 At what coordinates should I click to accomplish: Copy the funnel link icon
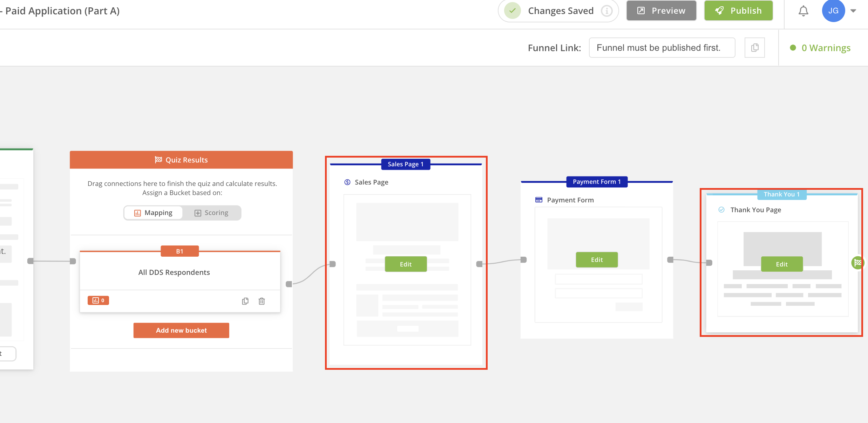point(755,48)
